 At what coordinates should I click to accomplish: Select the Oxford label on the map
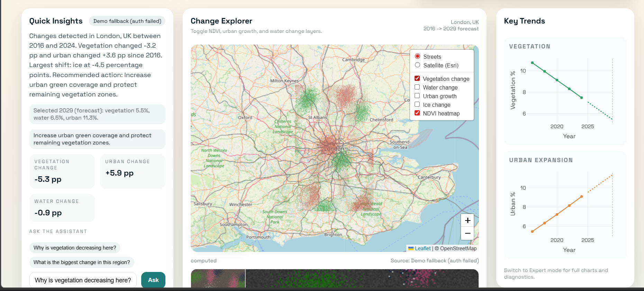[x=245, y=118]
